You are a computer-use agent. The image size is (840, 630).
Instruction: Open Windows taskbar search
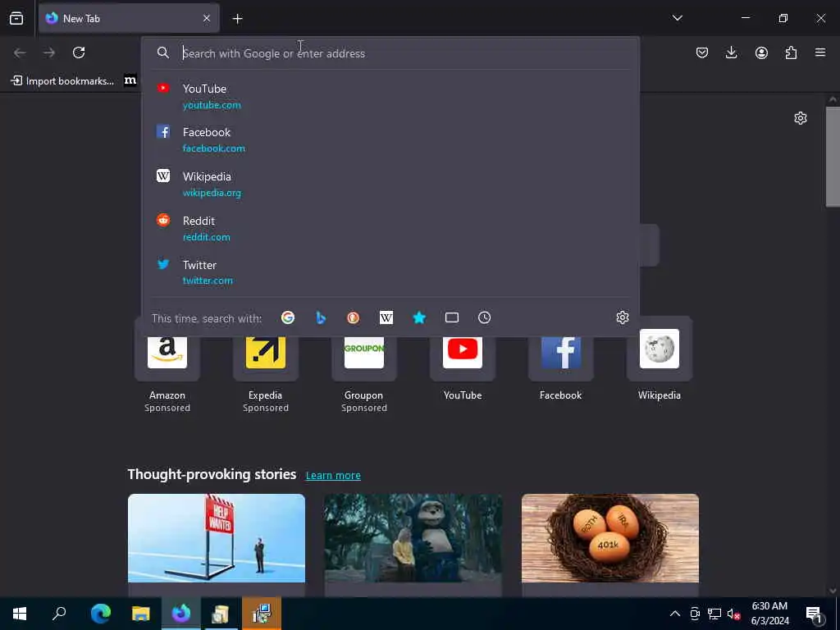coord(59,614)
